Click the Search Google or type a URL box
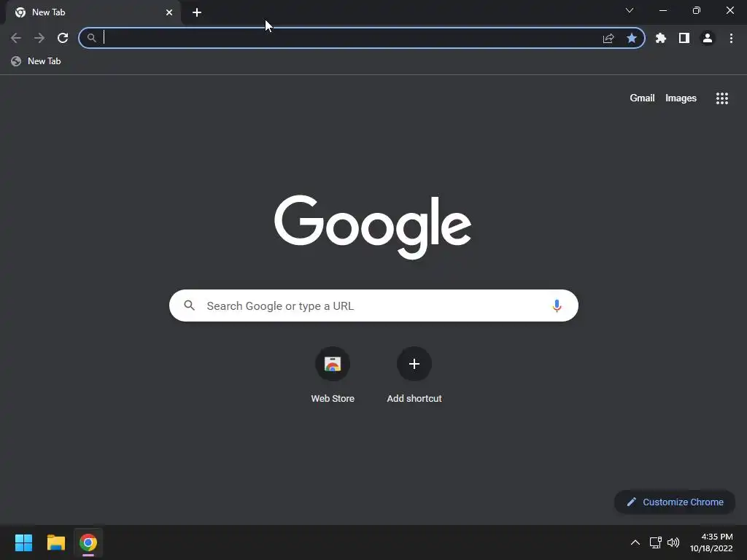 coord(373,306)
